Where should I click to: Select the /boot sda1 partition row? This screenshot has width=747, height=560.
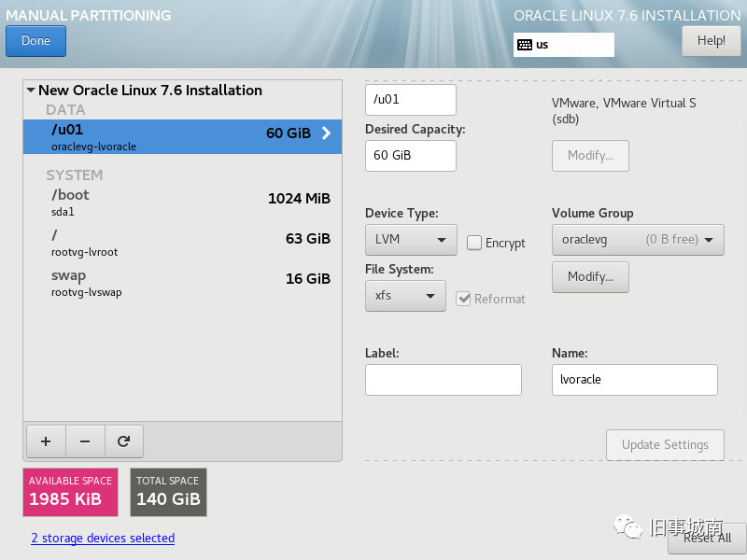(x=182, y=203)
